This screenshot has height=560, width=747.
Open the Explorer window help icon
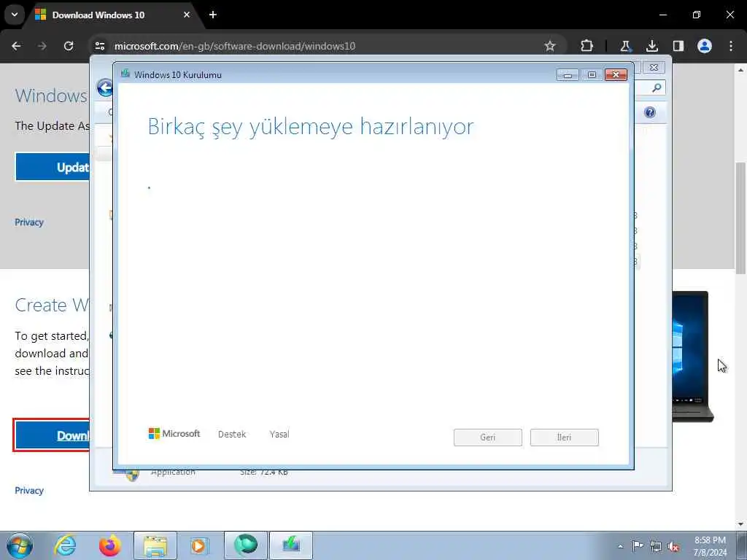[650, 112]
